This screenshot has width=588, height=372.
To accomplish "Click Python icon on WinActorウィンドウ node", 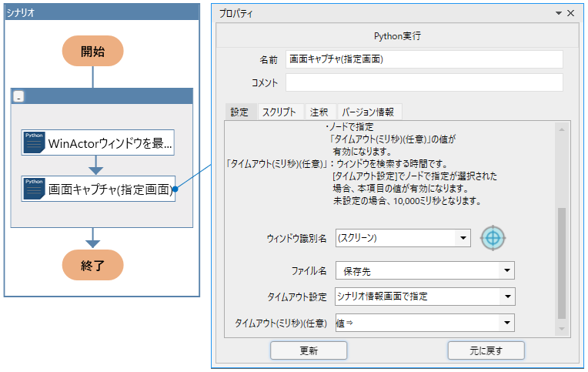I will point(34,143).
